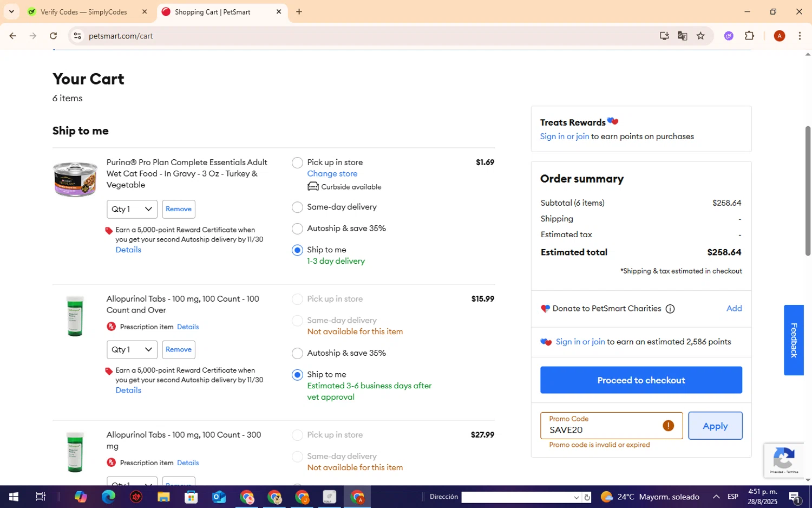
Task: Open Qty dropdown for Allopurinol 100 Count and Over
Action: [x=132, y=350]
